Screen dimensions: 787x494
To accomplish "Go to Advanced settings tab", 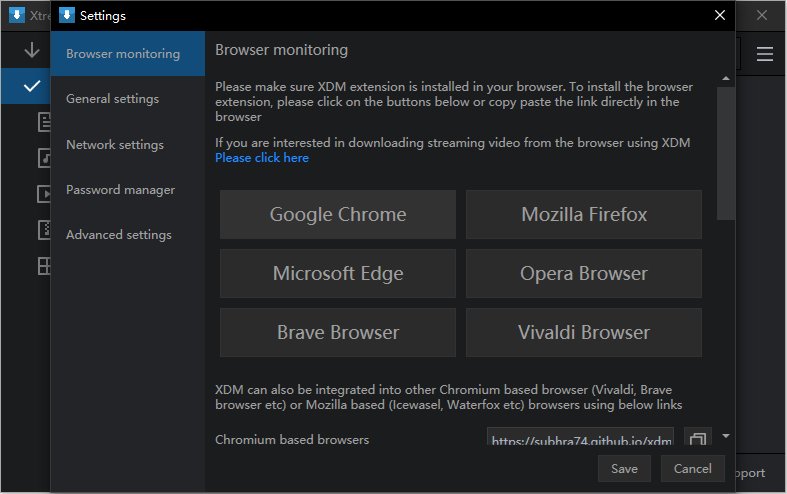I will (x=118, y=235).
